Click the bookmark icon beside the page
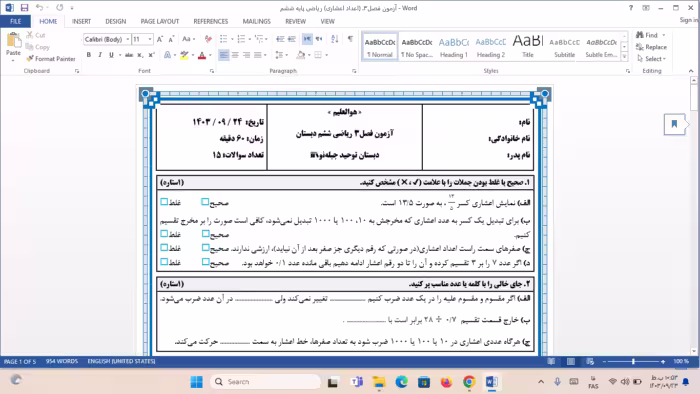The width and height of the screenshot is (700, 394). (674, 124)
